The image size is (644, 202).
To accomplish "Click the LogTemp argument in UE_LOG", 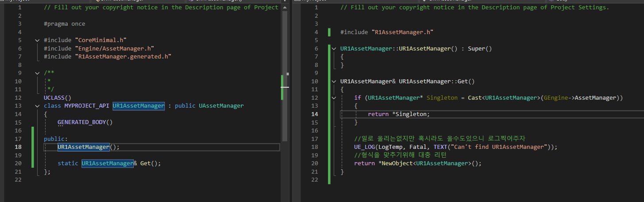I will 390,147.
